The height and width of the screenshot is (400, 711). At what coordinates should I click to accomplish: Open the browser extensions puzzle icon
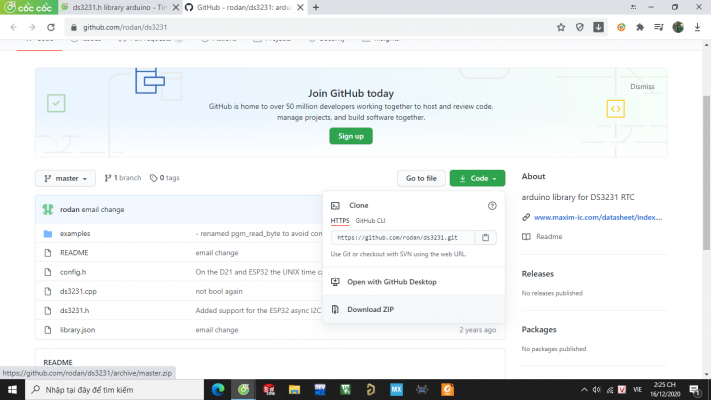click(640, 27)
